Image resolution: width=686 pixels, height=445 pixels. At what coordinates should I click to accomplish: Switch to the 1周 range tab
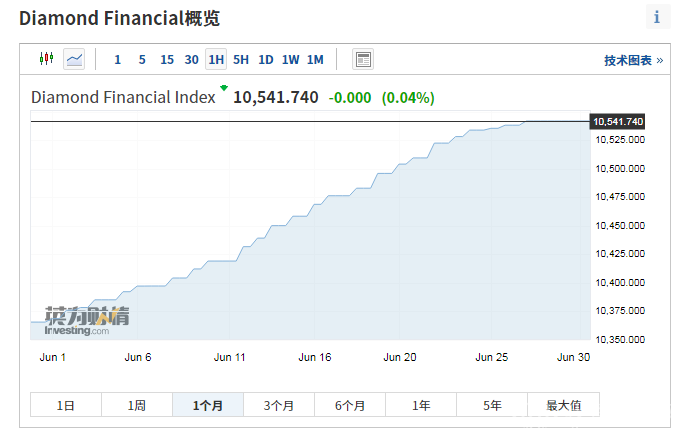pos(137,405)
